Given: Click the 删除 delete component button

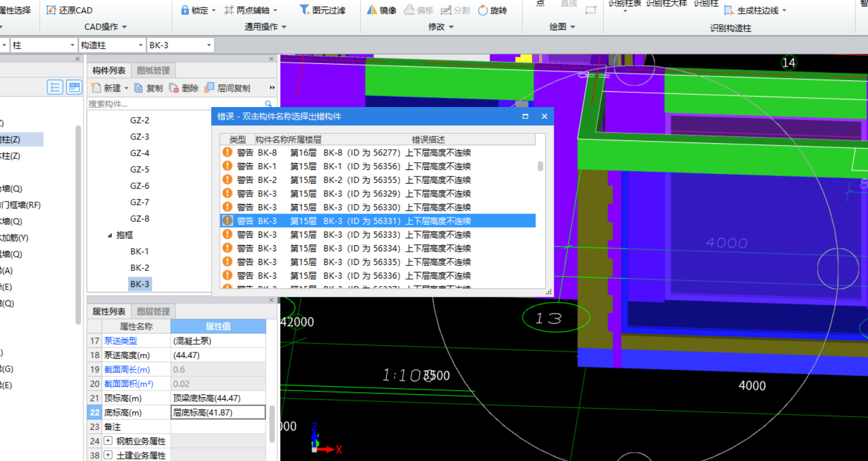Looking at the screenshot, I should click(x=184, y=88).
